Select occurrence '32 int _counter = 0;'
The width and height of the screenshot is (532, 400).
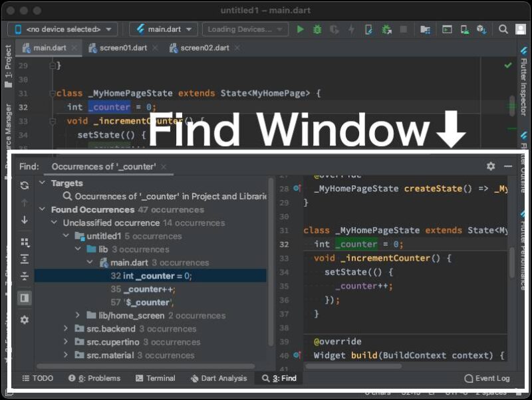[150, 276]
